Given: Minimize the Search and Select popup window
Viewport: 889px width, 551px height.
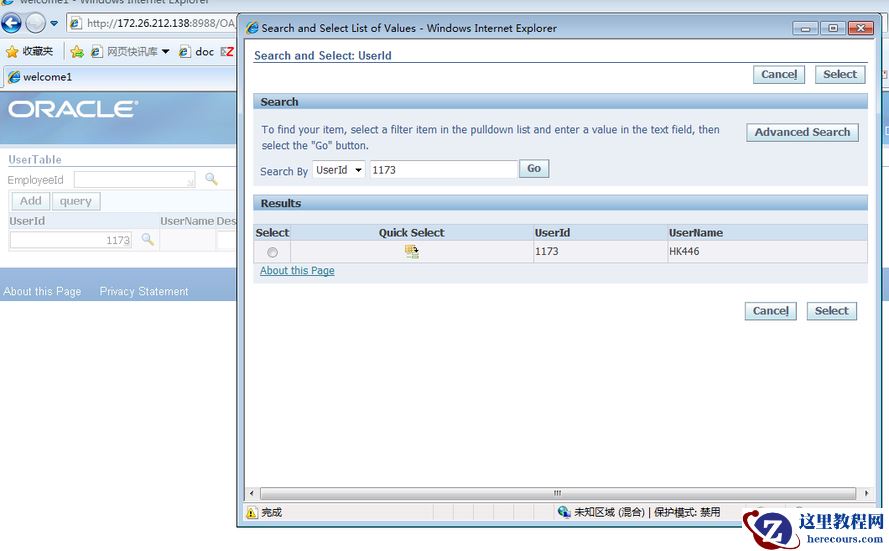Looking at the screenshot, I should pos(805,28).
